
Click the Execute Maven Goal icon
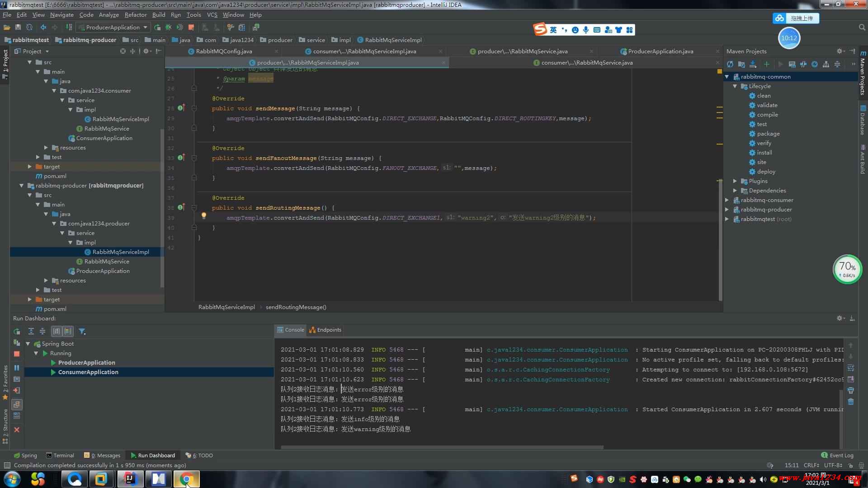[792, 64]
